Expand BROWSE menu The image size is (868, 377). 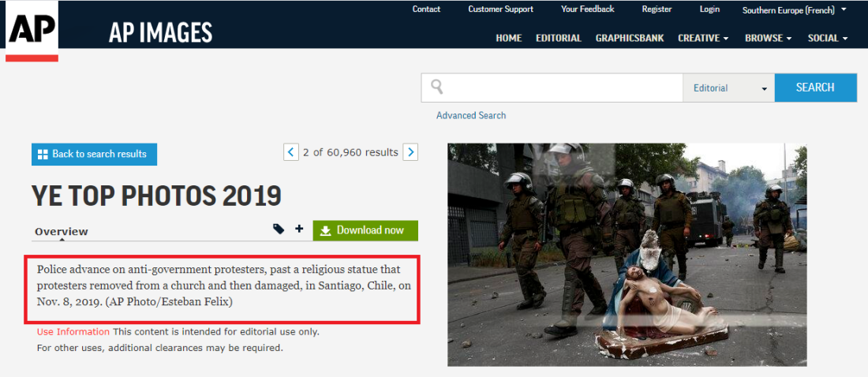click(x=769, y=38)
